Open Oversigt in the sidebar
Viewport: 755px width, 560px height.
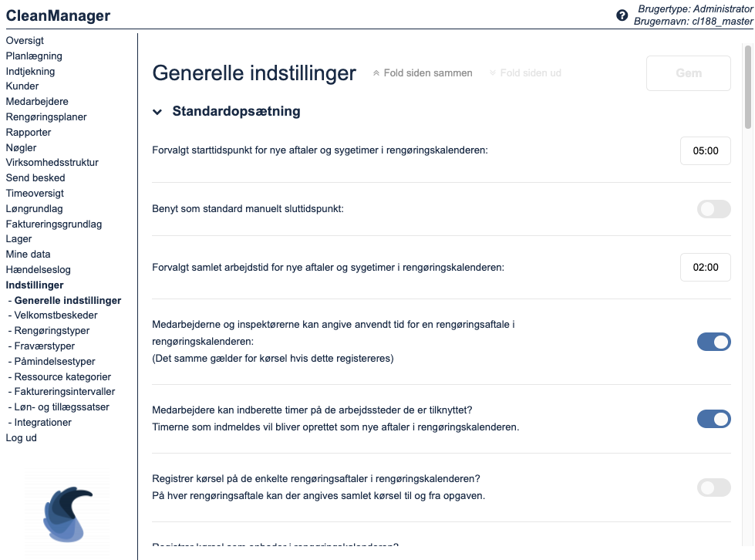25,40
